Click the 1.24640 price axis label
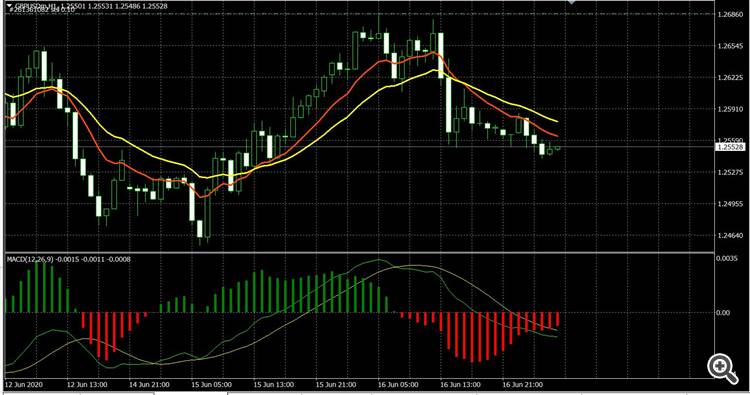The image size is (750, 395). [730, 235]
